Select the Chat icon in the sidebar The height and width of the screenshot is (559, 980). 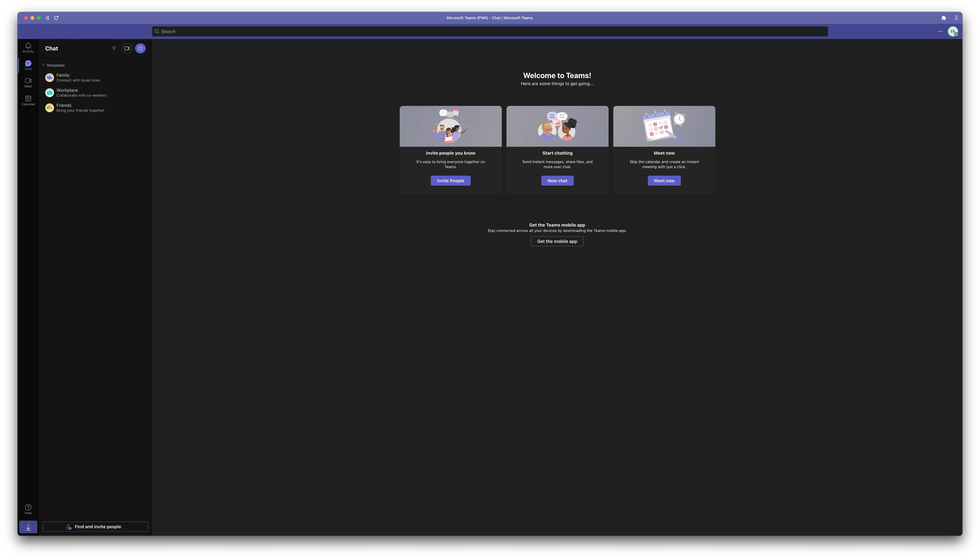point(28,65)
